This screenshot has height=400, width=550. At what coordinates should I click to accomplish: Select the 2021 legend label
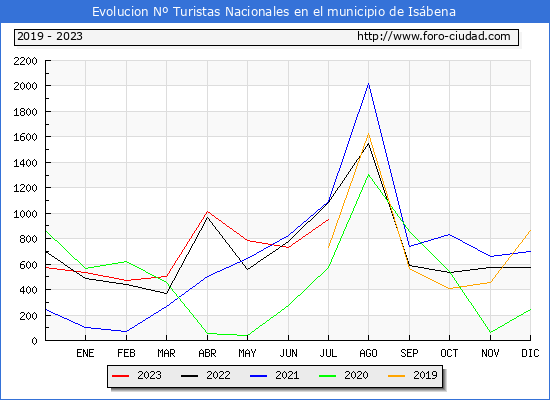point(287,375)
